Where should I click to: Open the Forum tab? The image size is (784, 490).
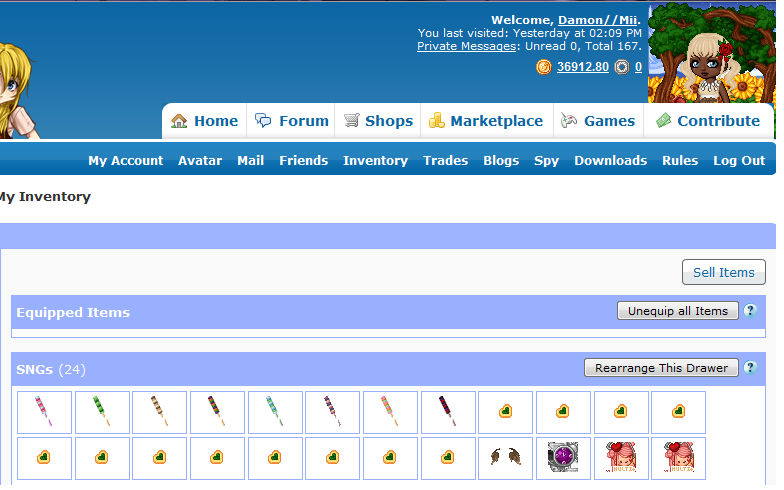tap(292, 121)
